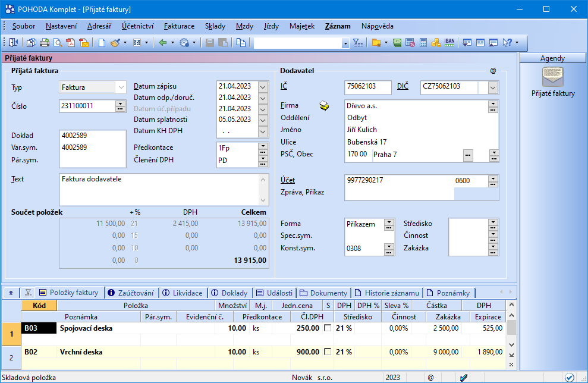Click the plain calculator icon
The image size is (588, 383).
[x=423, y=43]
